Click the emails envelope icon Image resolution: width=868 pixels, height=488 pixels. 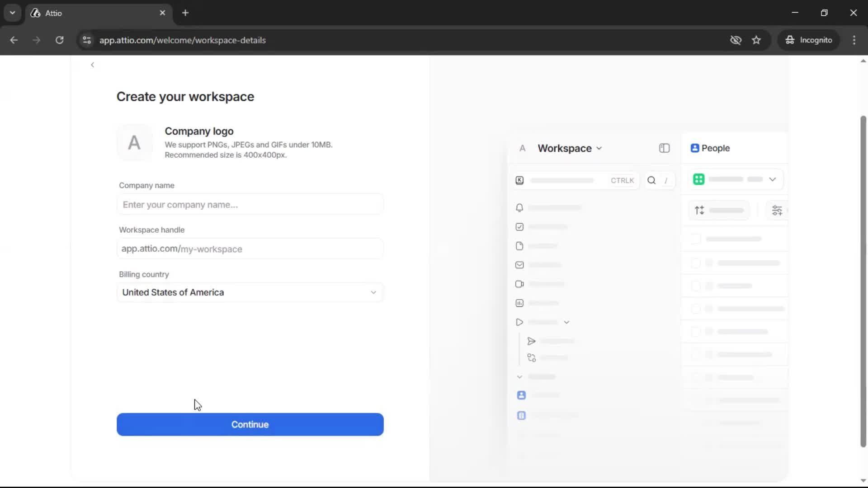(520, 265)
